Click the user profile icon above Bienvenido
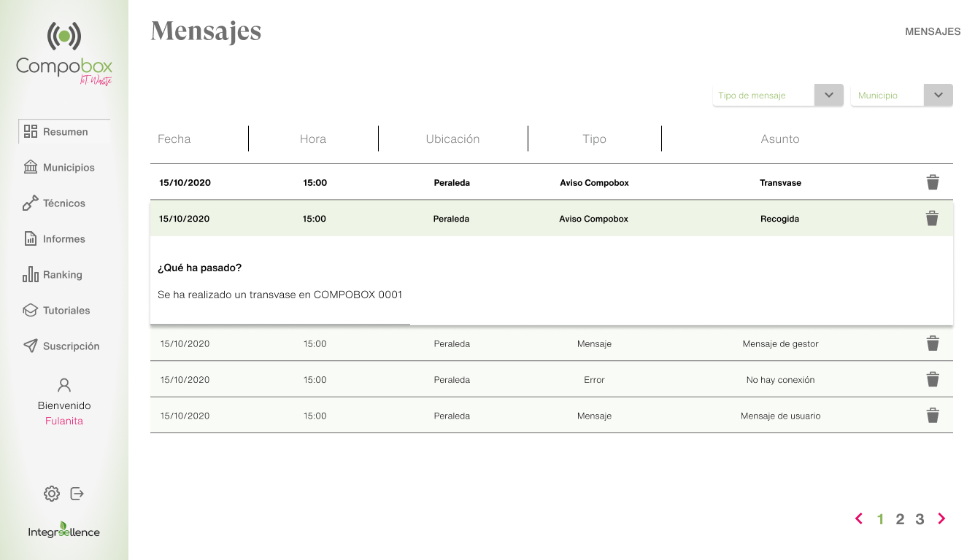Screen dimensions: 975x560 [64, 385]
